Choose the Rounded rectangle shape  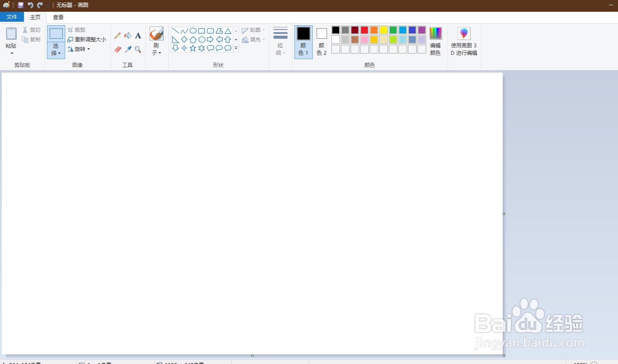(x=210, y=31)
